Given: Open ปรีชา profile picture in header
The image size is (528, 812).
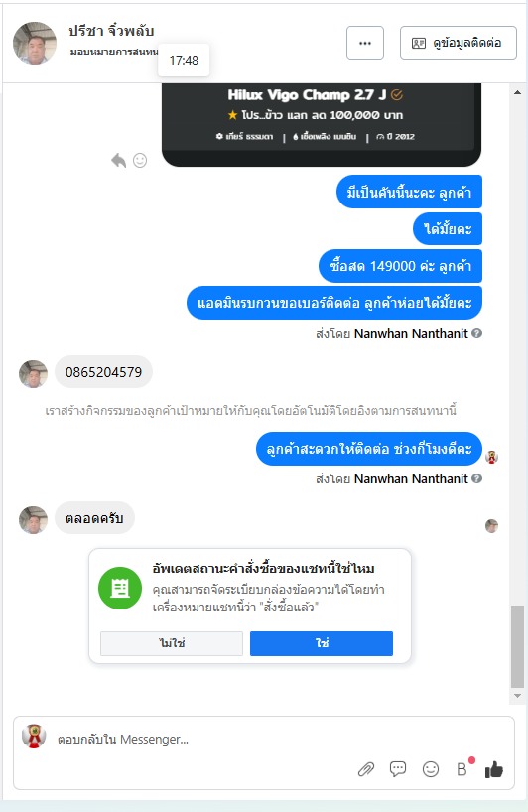Looking at the screenshot, I should [x=35, y=43].
